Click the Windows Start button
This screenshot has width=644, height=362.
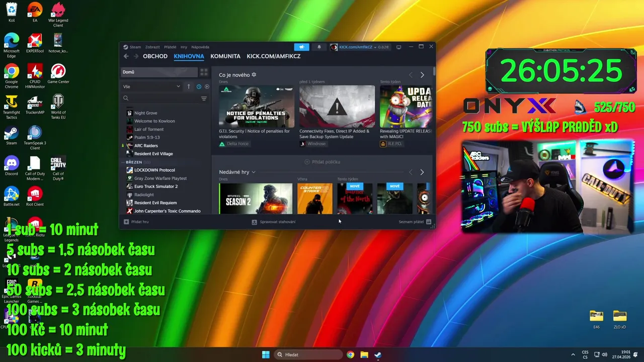[x=266, y=354]
